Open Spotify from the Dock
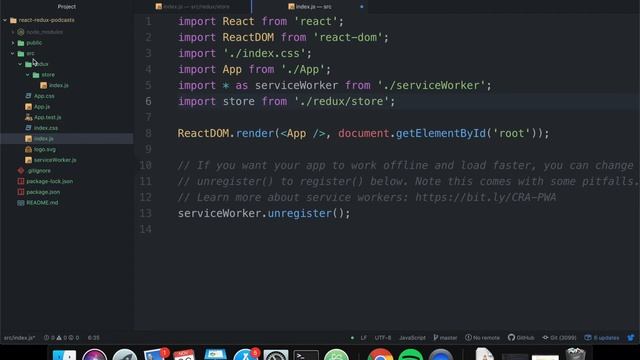 coord(411,355)
